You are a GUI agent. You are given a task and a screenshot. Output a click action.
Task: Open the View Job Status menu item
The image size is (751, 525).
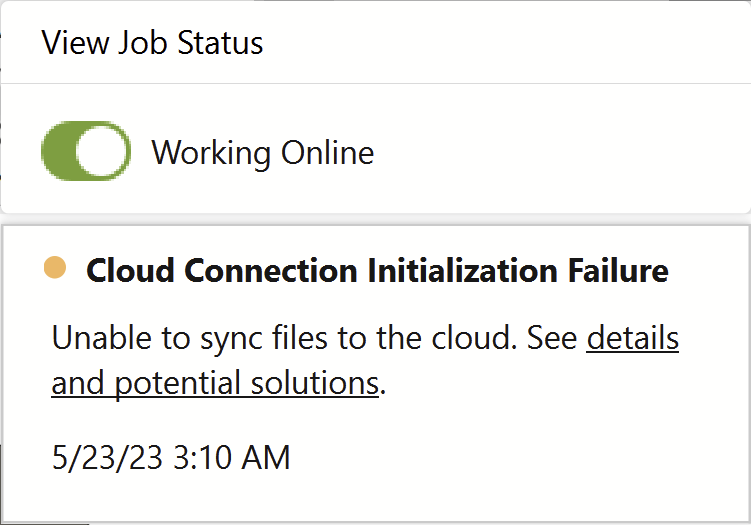click(x=152, y=43)
